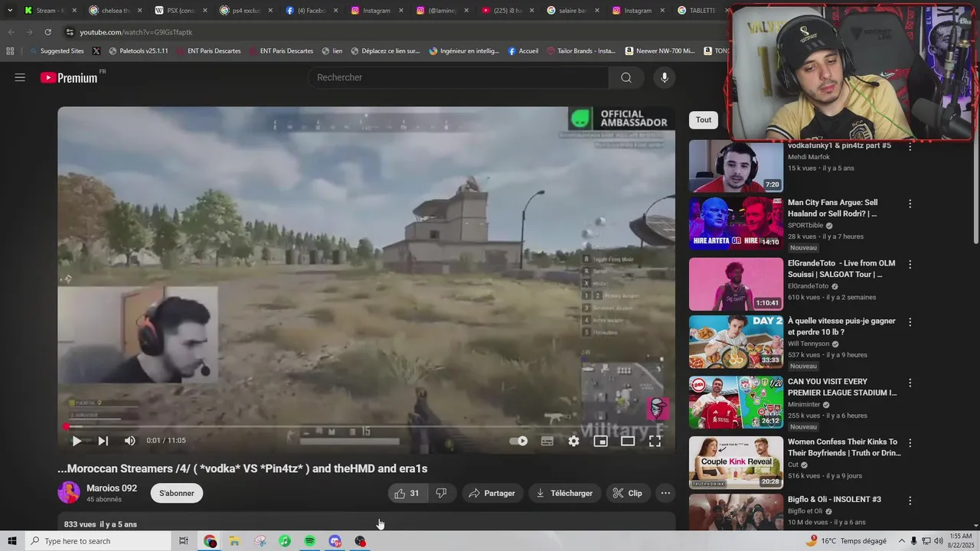Viewport: 980px width, 551px height.
Task: Mute the video volume
Action: pos(129,441)
